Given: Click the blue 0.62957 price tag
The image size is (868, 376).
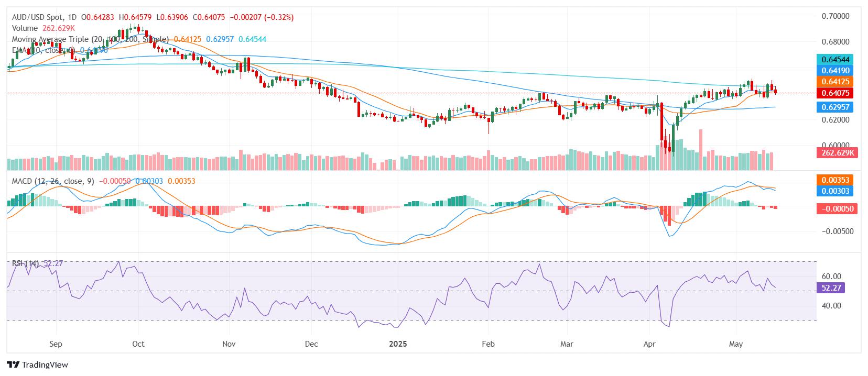Looking at the screenshot, I should click(x=835, y=107).
